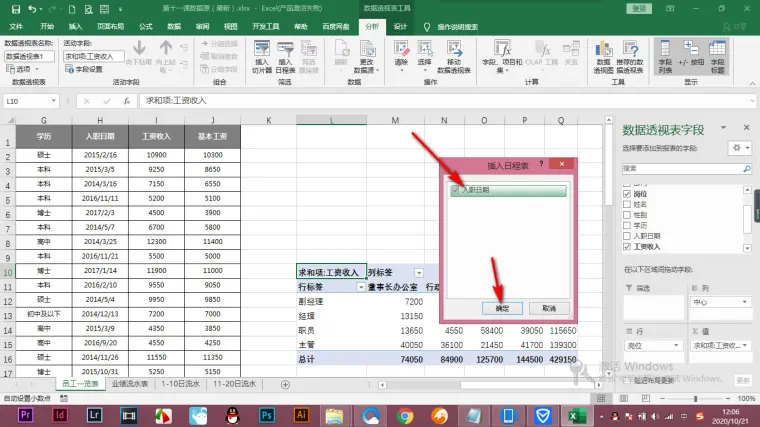Click the help question mark in dialog
The image size is (760, 427).
(541, 164)
